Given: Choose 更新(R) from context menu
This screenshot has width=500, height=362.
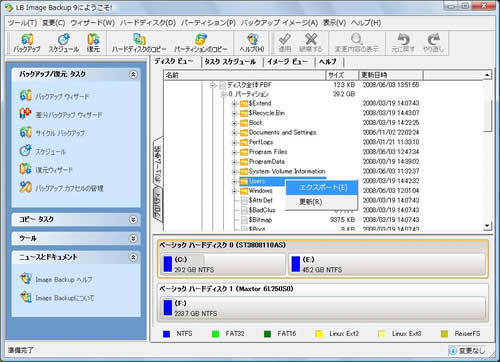Looking at the screenshot, I should click(322, 202).
